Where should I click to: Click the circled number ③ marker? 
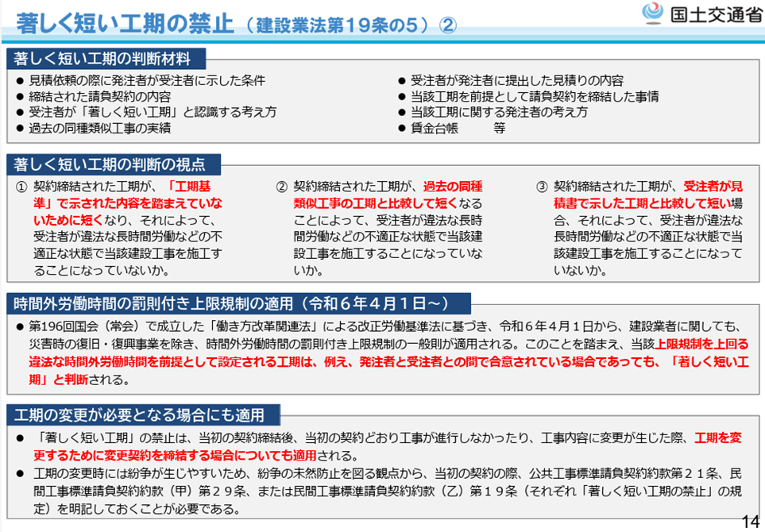coord(542,187)
